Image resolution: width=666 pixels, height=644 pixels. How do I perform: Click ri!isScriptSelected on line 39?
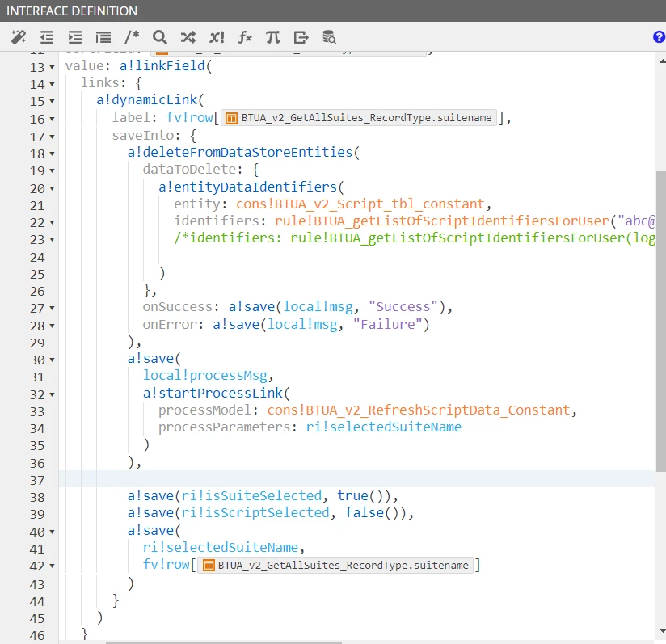(x=255, y=513)
